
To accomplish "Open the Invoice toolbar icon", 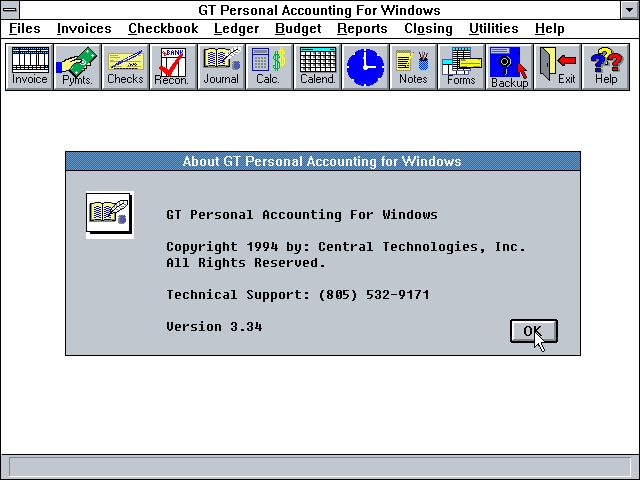I will point(29,67).
